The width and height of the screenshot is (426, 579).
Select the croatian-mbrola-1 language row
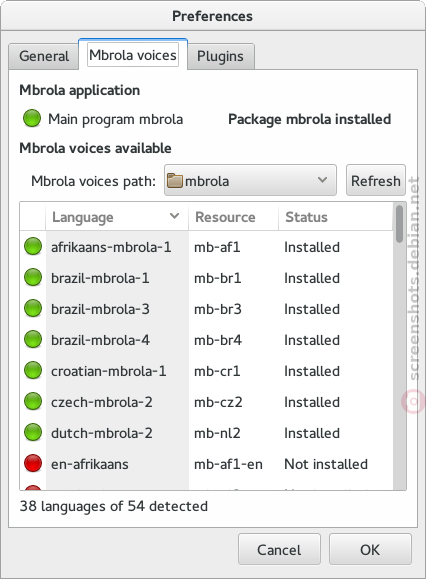coord(206,371)
